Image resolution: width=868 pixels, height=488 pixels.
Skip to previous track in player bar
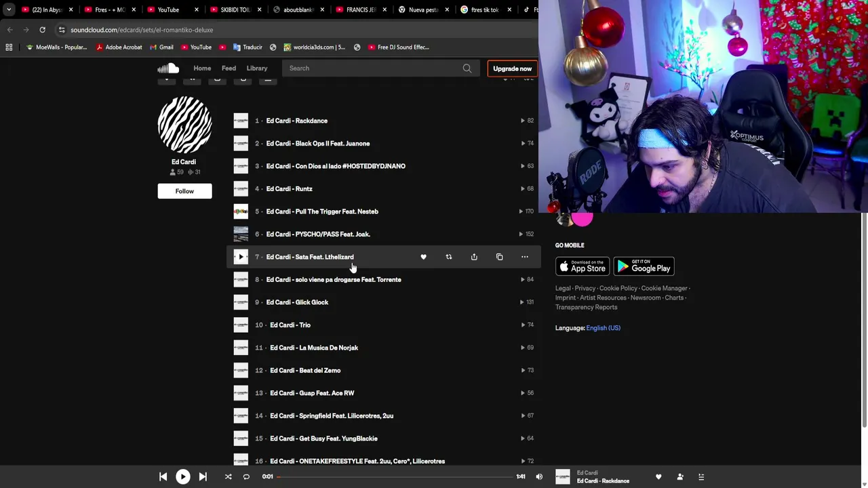[x=163, y=476]
